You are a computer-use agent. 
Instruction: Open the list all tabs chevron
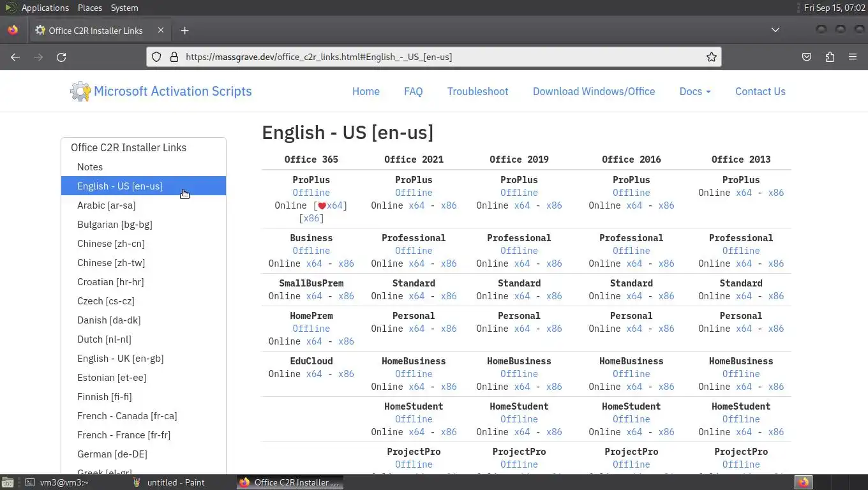pos(775,30)
